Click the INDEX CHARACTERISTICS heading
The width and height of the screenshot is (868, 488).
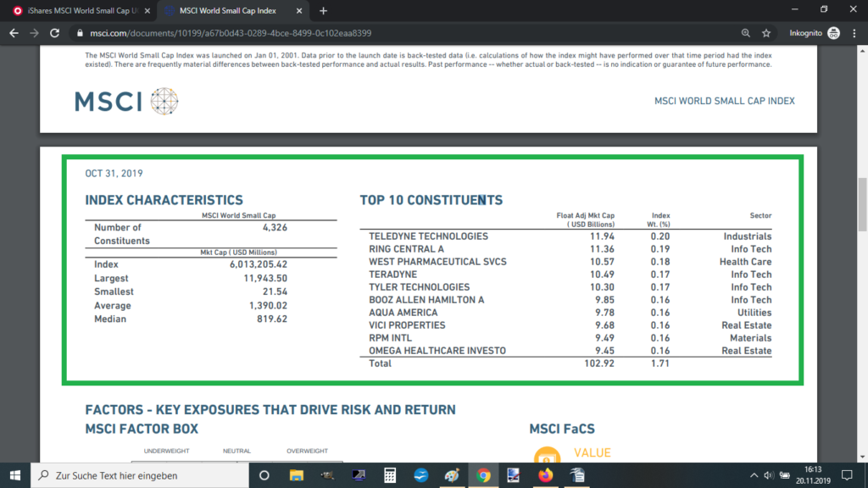pyautogui.click(x=164, y=200)
